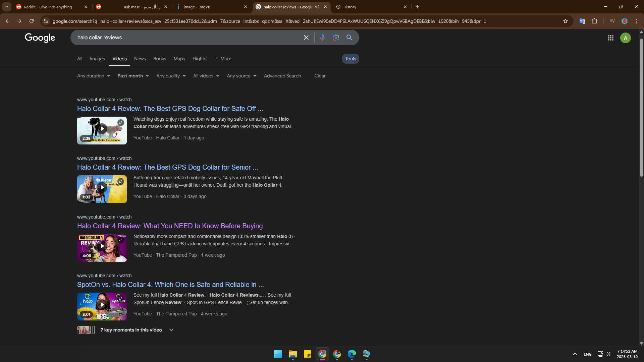Image resolution: width=644 pixels, height=362 pixels.
Task: Open the tab search dropdown arrow
Action: [7, 7]
